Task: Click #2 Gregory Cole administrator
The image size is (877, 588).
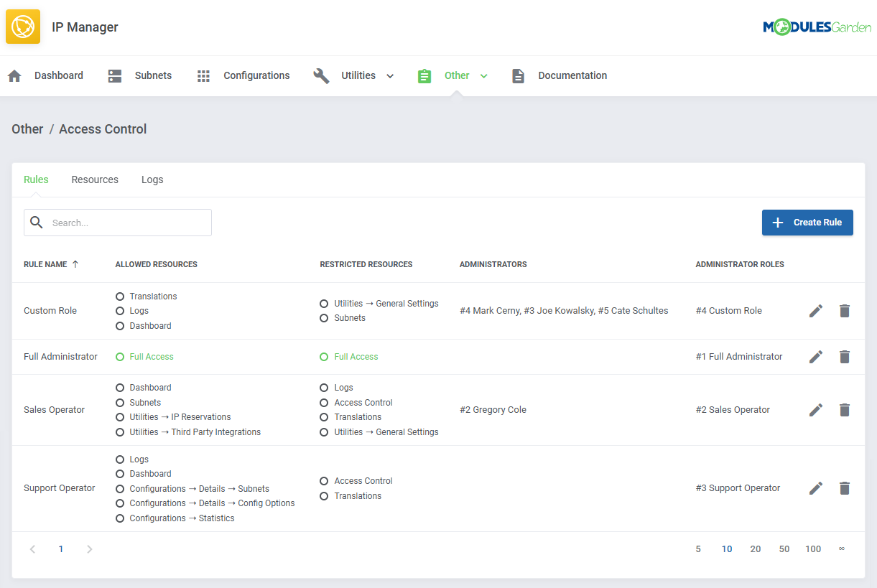Action: [x=493, y=410]
